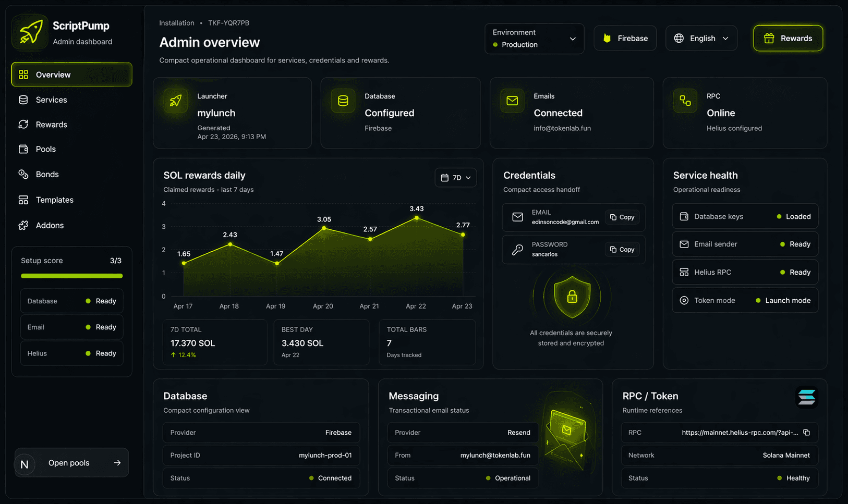Screen dimensions: 848x504
Task: Click the From mylunch@tokenlab.fun value
Action: [x=495, y=455]
